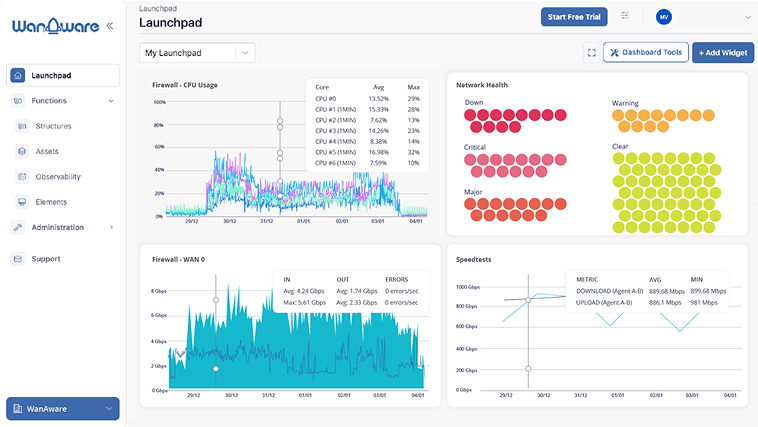Image resolution: width=758 pixels, height=427 pixels.
Task: Open the user account dropdown arrow
Action: click(x=748, y=17)
